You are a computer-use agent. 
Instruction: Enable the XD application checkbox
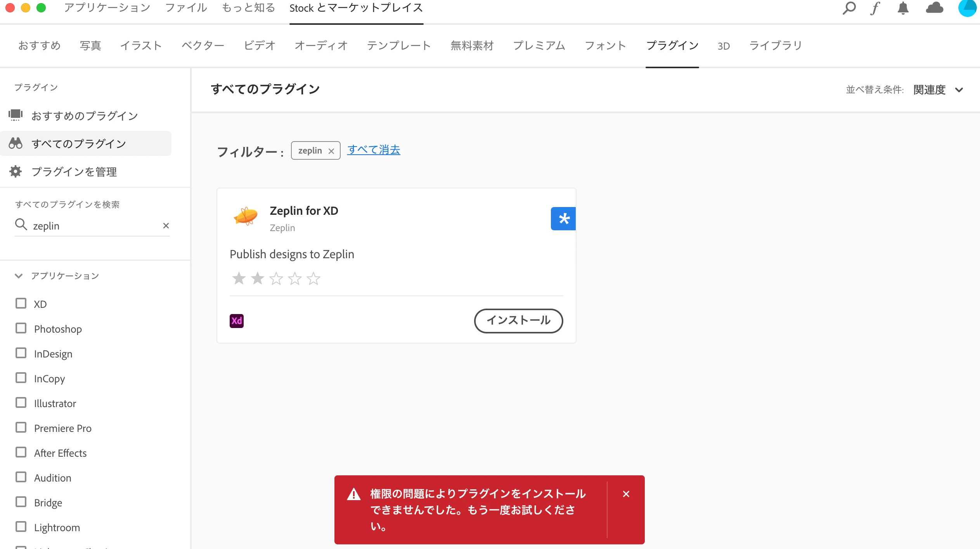tap(21, 304)
